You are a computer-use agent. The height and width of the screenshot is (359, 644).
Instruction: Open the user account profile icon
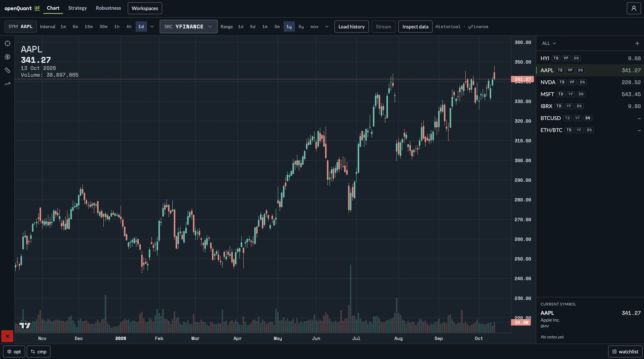point(634,8)
